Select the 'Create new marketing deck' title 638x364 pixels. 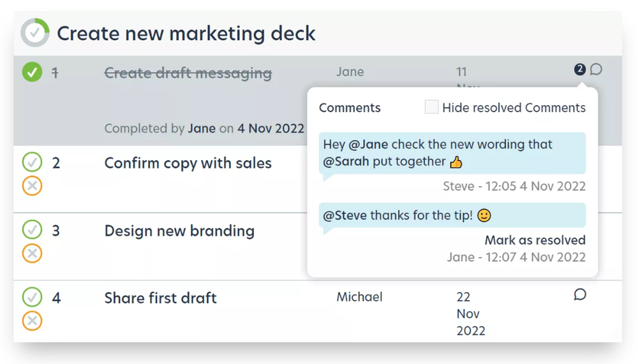tap(186, 33)
